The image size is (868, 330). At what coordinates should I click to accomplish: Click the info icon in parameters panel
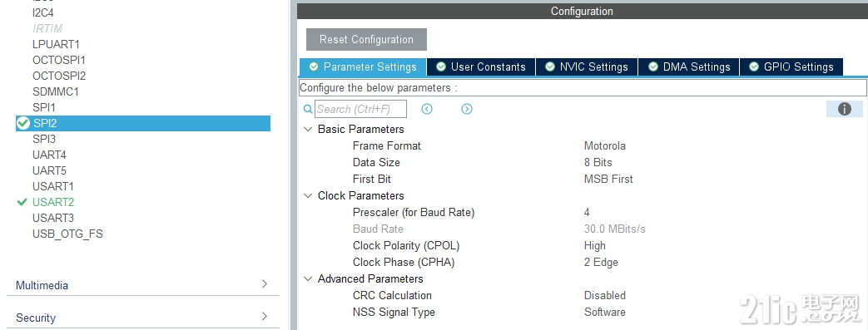[x=844, y=109]
